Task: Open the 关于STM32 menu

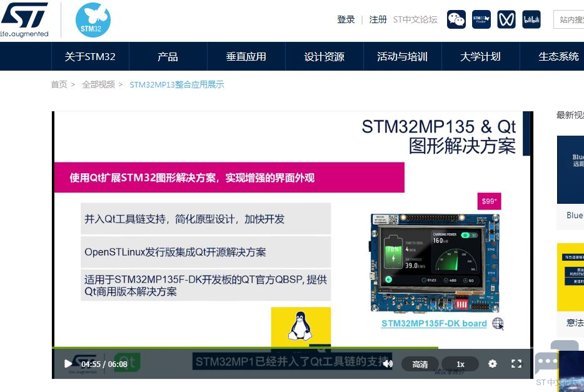Action: [90, 57]
